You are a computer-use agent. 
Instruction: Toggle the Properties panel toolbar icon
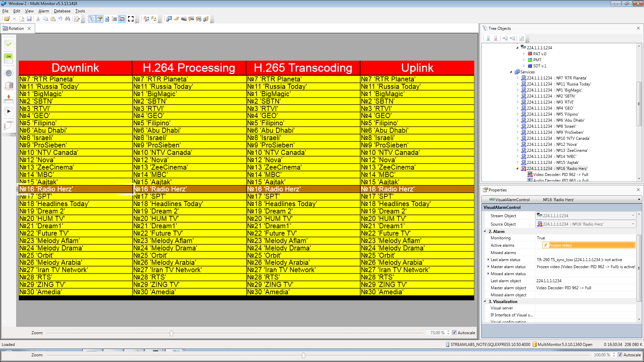point(99,19)
